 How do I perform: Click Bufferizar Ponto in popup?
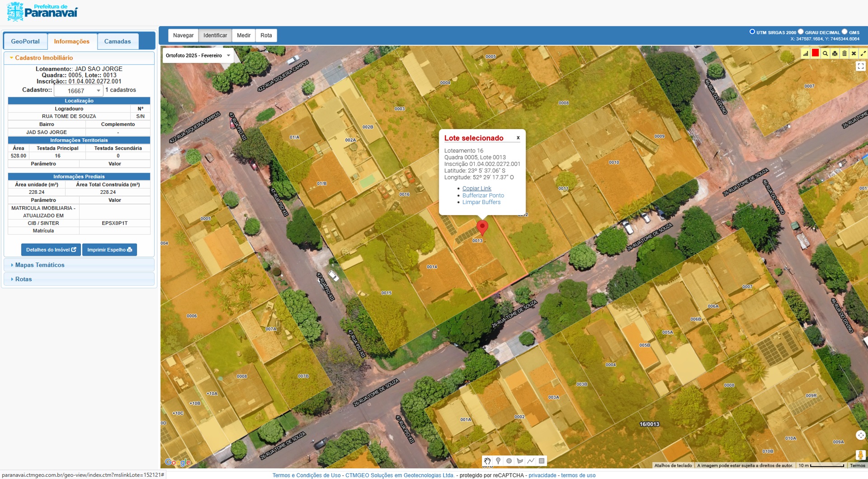click(483, 195)
